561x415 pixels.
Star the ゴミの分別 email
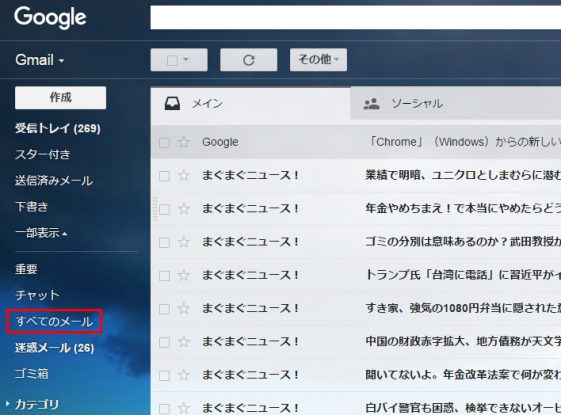pos(184,242)
